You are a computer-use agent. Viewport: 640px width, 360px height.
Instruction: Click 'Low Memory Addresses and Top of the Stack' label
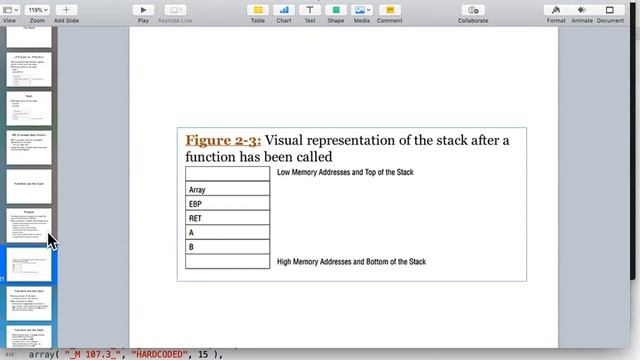point(345,172)
